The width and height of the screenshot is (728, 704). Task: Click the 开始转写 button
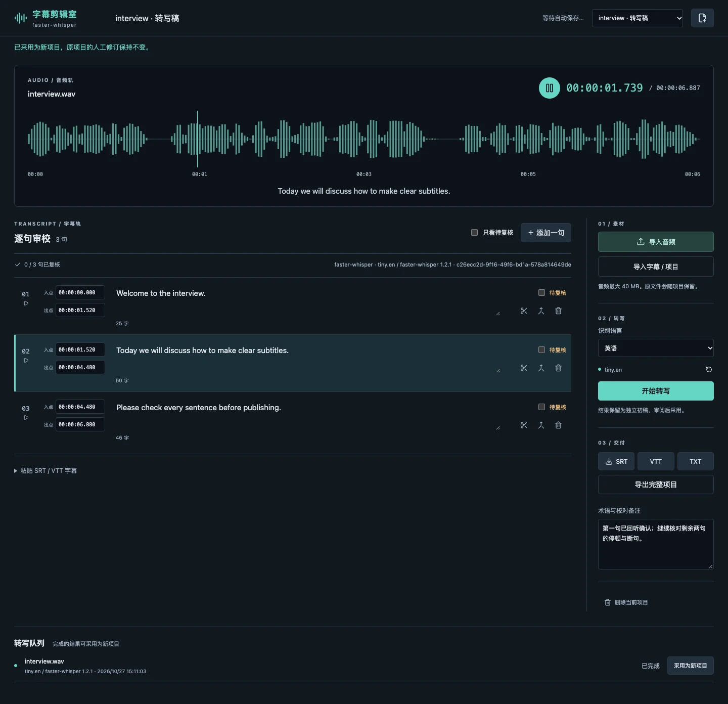656,391
